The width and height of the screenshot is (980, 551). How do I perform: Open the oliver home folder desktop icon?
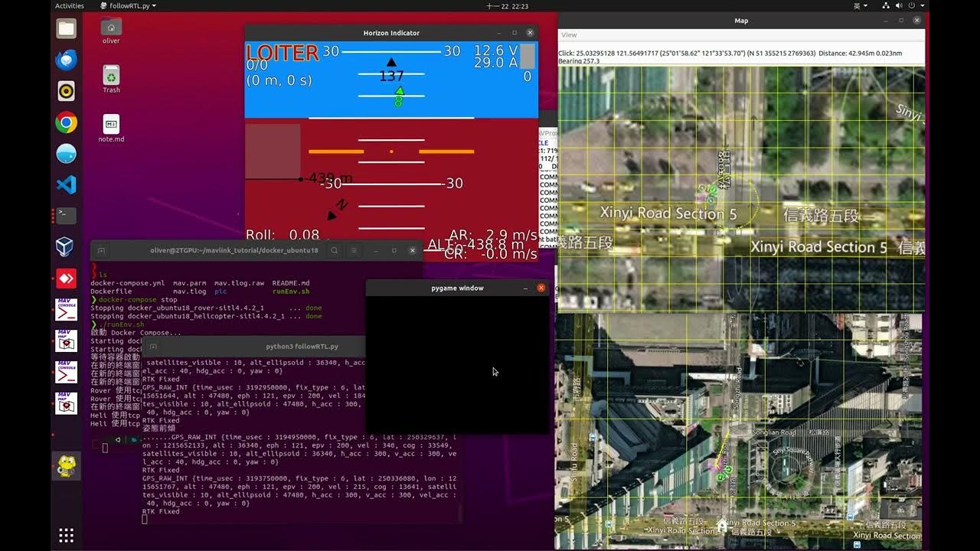111,31
